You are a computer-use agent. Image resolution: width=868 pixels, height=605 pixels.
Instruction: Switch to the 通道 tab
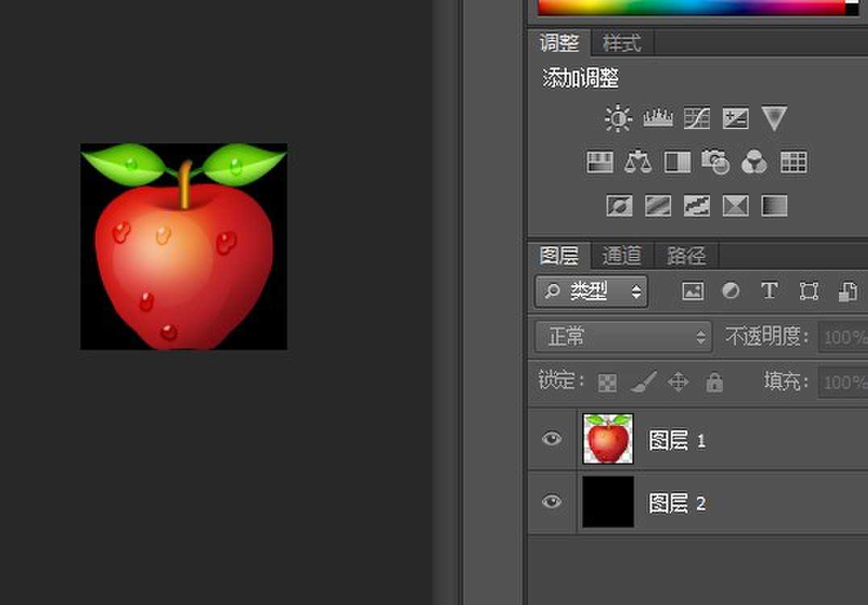point(622,256)
